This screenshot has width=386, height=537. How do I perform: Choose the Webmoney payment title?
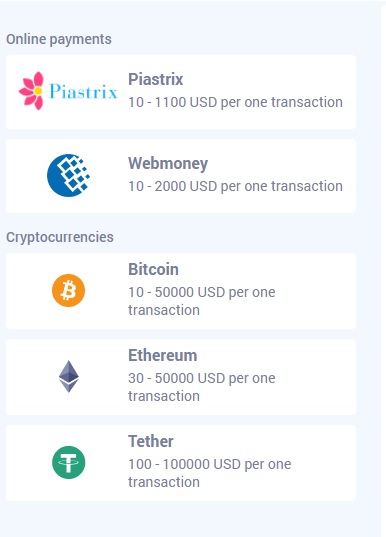[168, 163]
